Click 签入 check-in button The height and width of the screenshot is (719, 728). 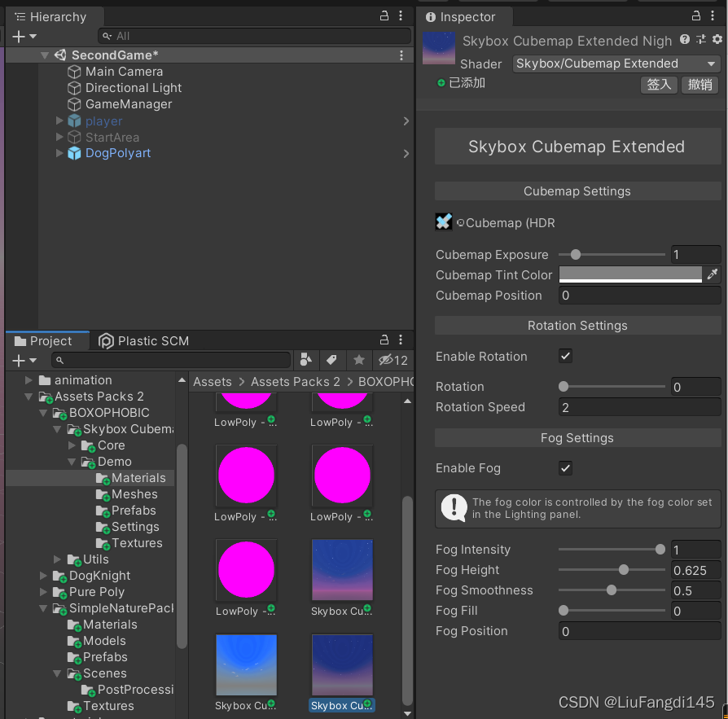point(660,85)
